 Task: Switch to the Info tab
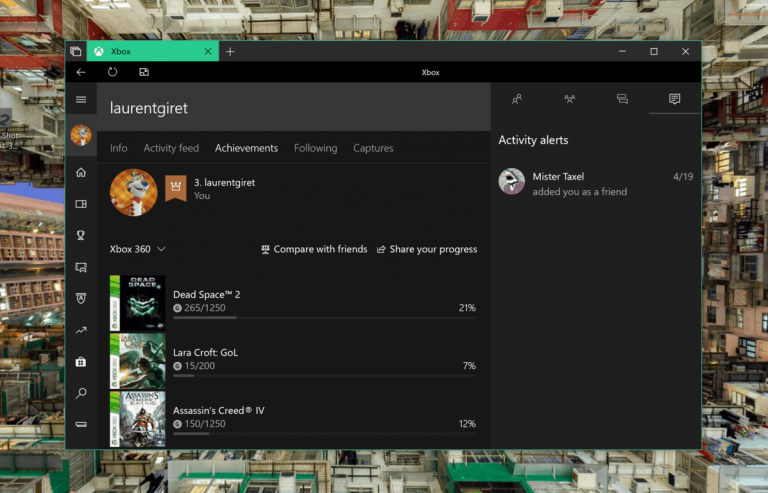[x=119, y=148]
